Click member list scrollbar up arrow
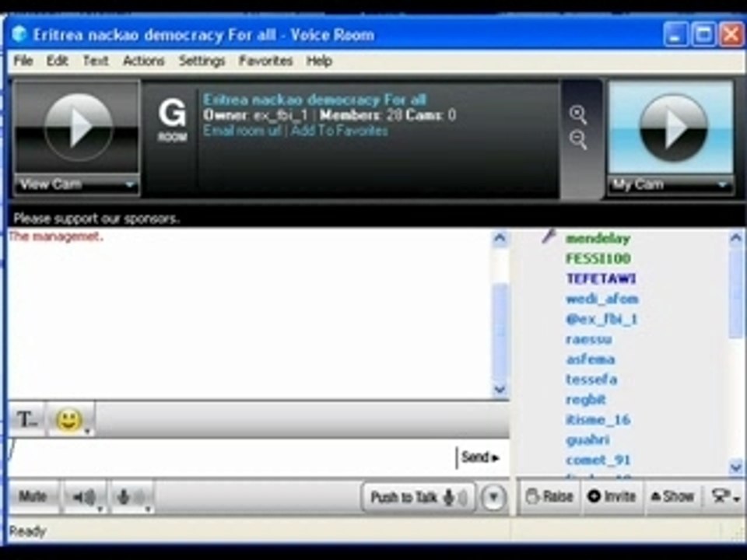The height and width of the screenshot is (560, 747). coord(736,238)
